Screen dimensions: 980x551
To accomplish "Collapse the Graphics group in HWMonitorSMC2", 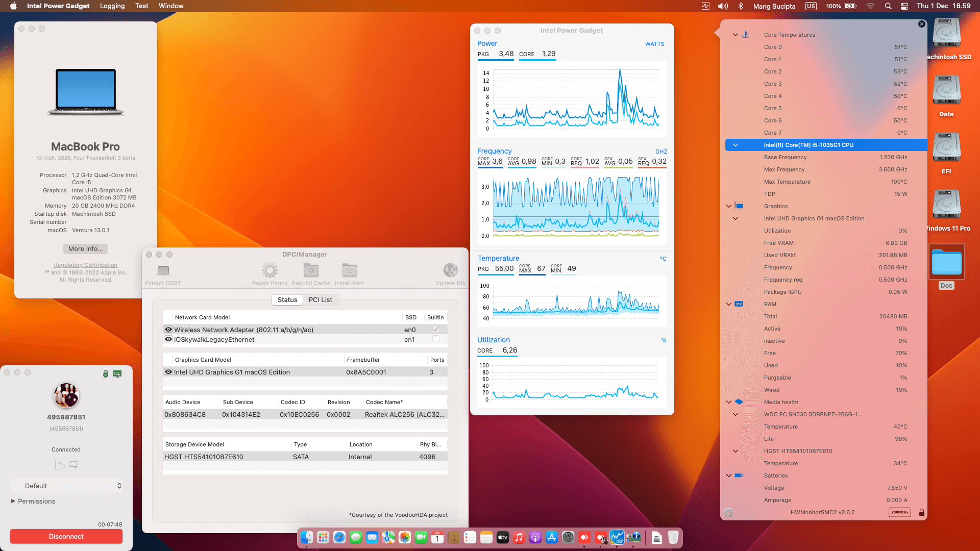I will (729, 206).
